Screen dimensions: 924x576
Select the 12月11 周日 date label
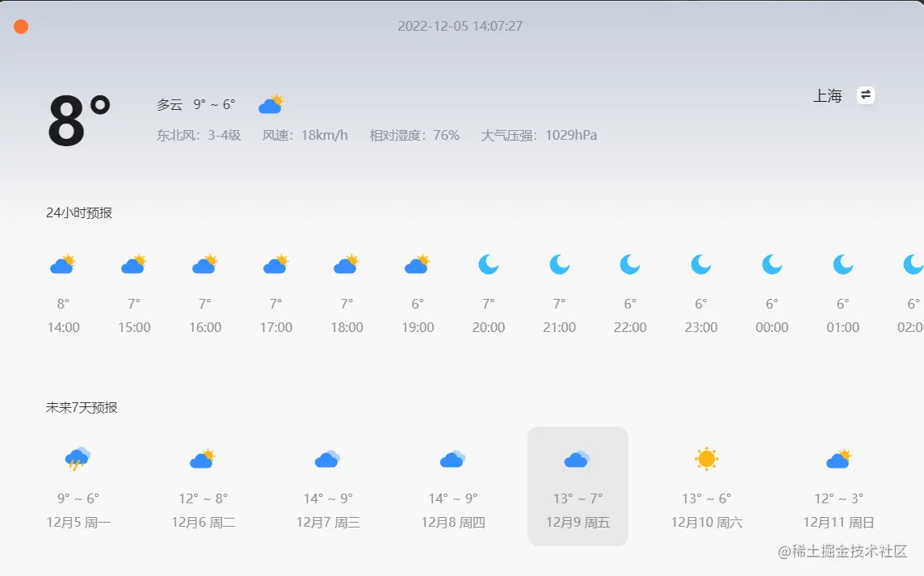(x=838, y=523)
